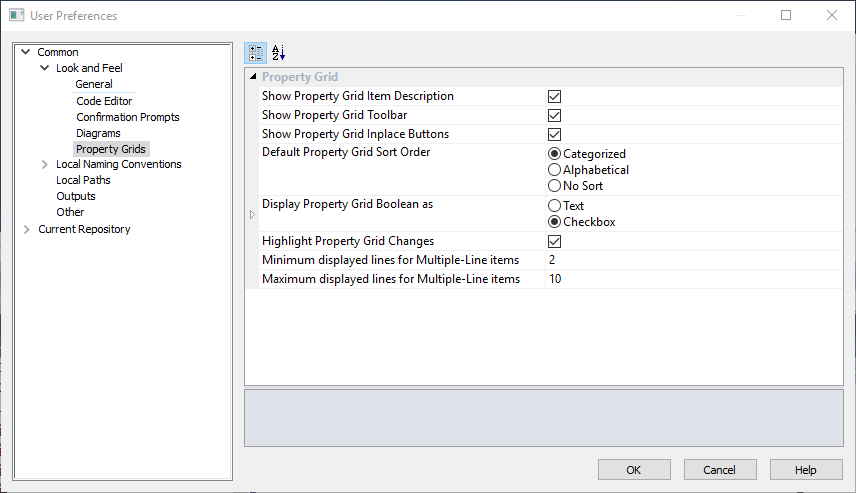Expand the Current Repository node
This screenshot has width=856, height=493.
pyautogui.click(x=25, y=229)
